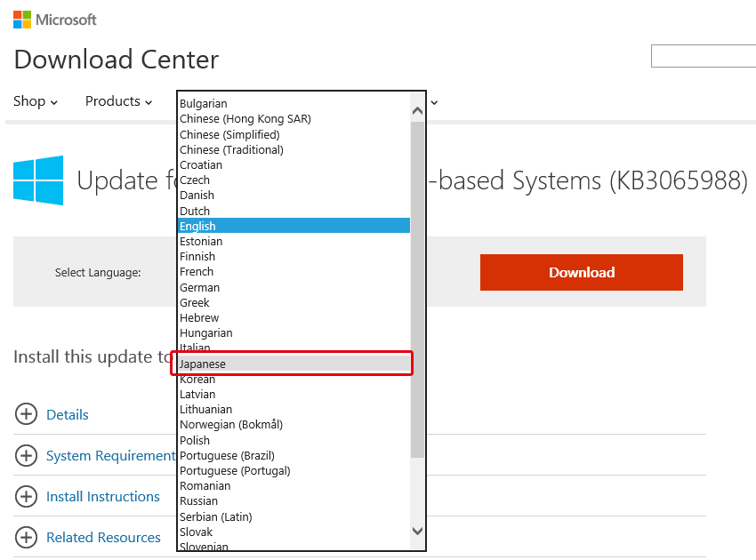The width and height of the screenshot is (756, 560).
Task: Select Bulgarian in the language list
Action: click(x=294, y=104)
